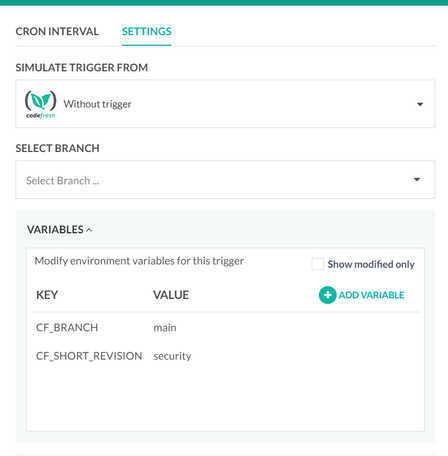Collapse the VARIABLES section
The image size is (448, 456).
click(x=59, y=230)
